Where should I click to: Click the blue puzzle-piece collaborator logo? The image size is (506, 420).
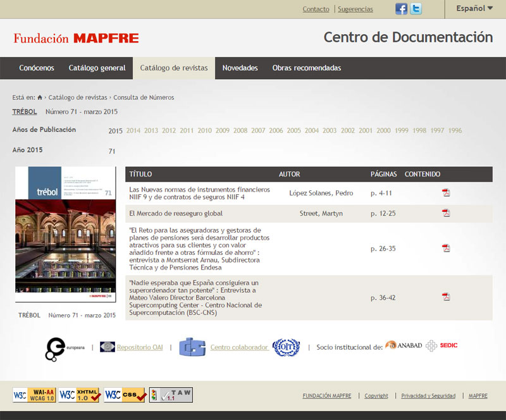pyautogui.click(x=192, y=347)
